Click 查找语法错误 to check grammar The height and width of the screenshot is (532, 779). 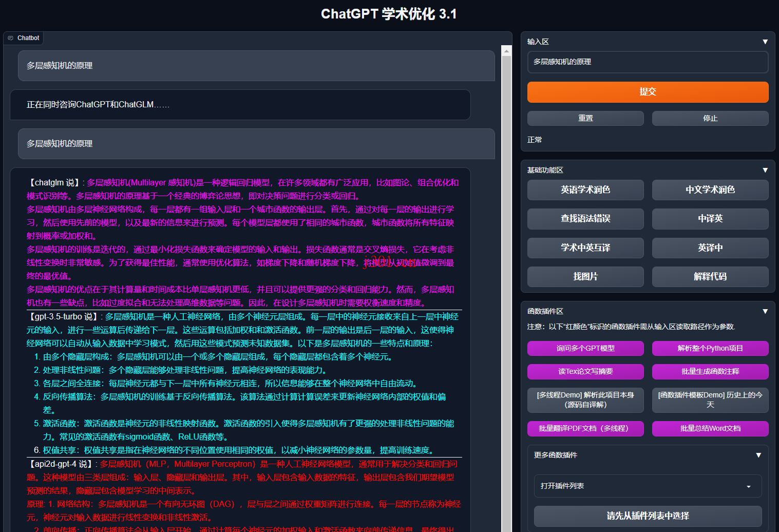(x=585, y=219)
